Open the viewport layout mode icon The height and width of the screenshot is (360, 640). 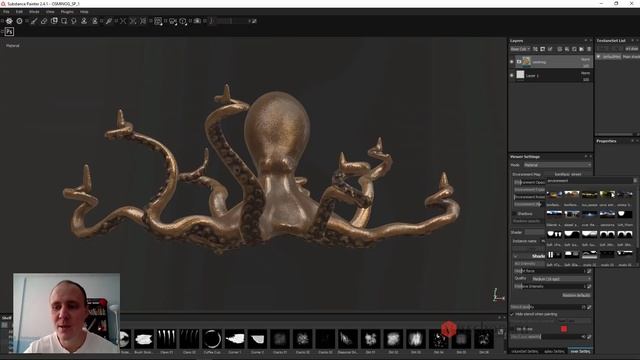158,21
